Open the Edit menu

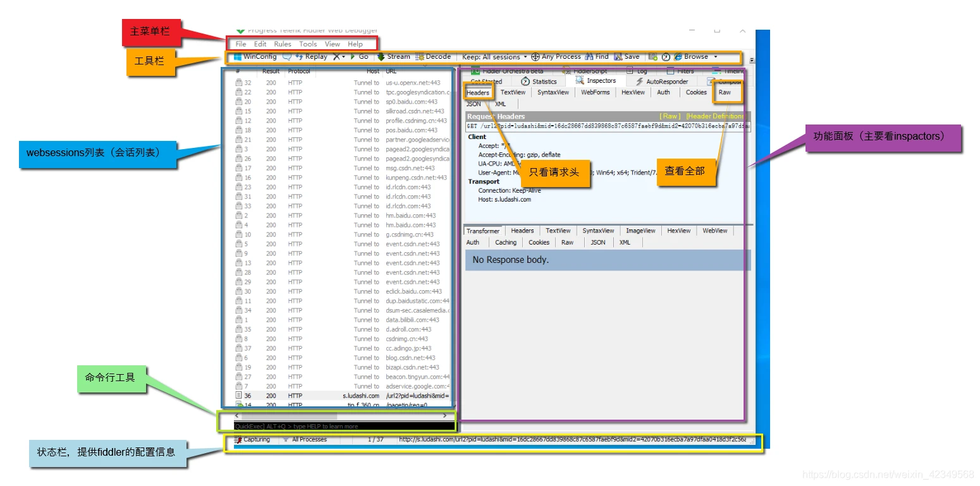pos(260,44)
